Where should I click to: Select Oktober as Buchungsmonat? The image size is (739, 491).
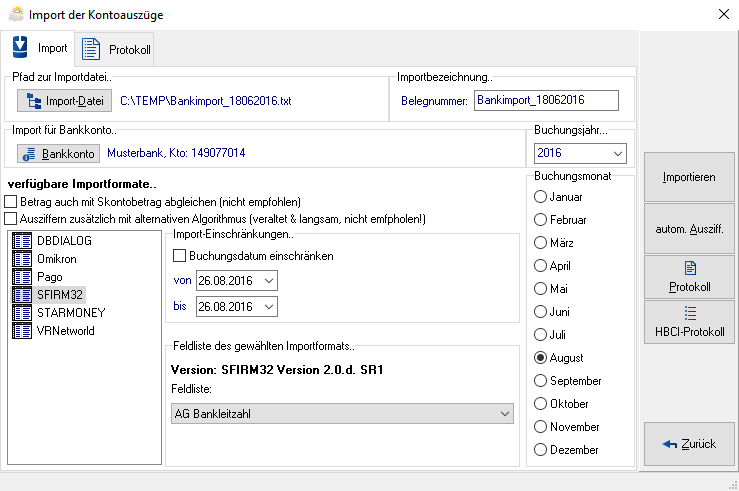pos(540,404)
